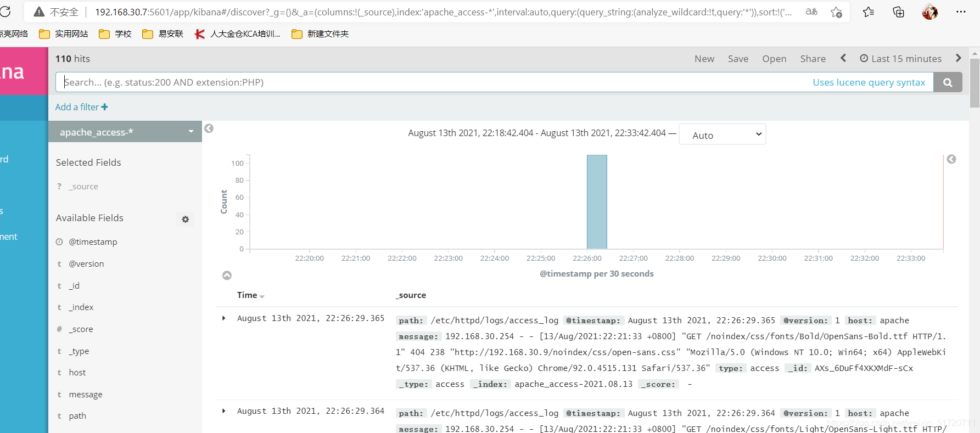This screenshot has height=433, width=980.
Task: Click the histogram bar at 22:26:00
Action: click(597, 202)
